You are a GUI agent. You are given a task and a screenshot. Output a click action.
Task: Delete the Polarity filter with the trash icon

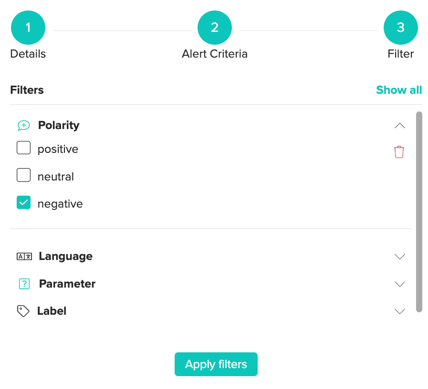pos(399,152)
